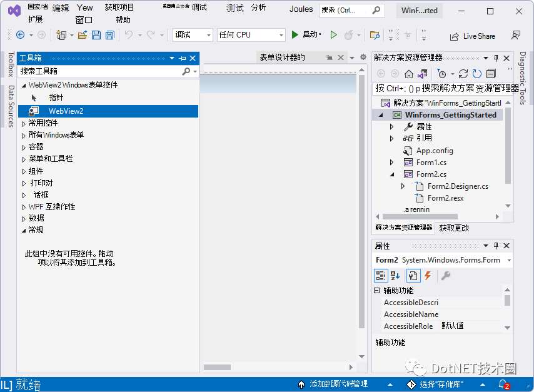Click the find in files folder icon
This screenshot has width=534, height=392.
click(x=375, y=35)
